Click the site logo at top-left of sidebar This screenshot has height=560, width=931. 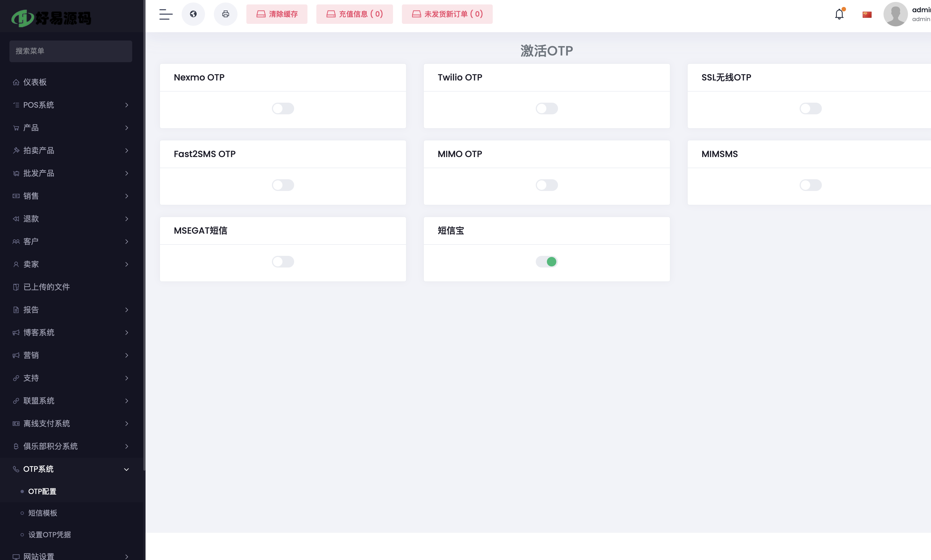[x=51, y=18]
